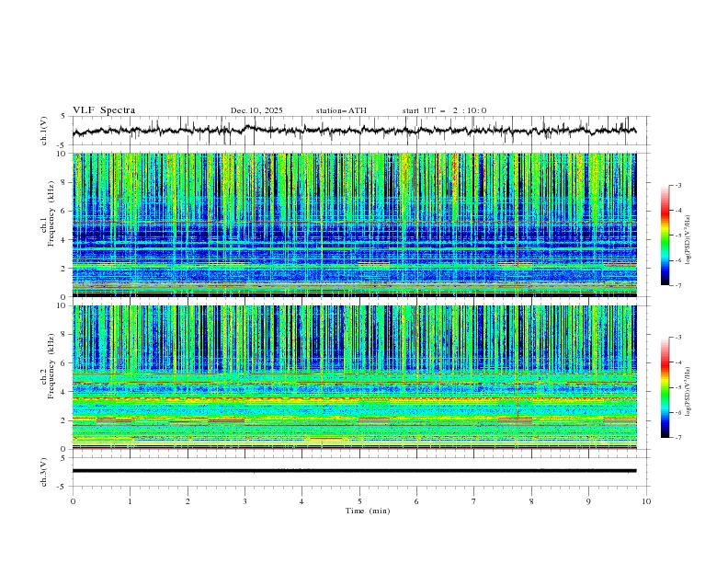Click the log(PSD) label beside lower colorbar

coord(689,387)
